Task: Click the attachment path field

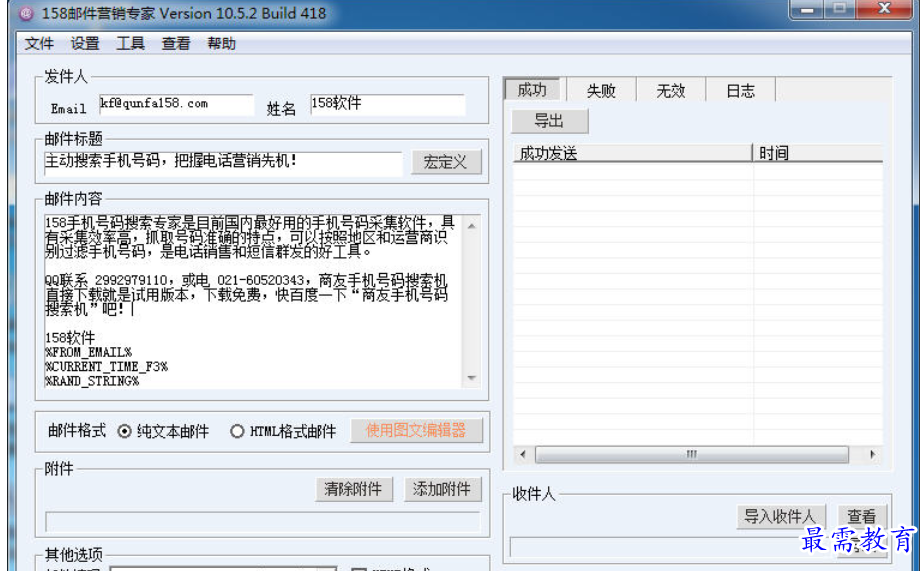Action: (263, 522)
